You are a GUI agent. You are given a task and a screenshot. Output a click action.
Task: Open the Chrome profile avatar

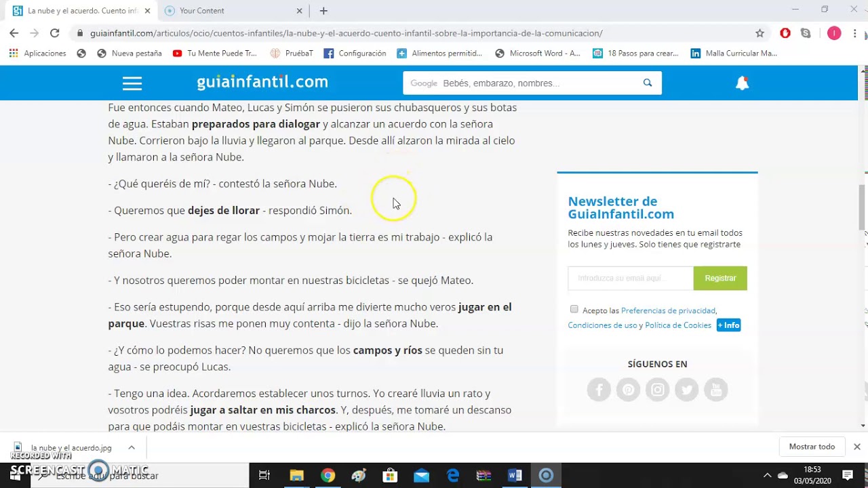(x=834, y=33)
